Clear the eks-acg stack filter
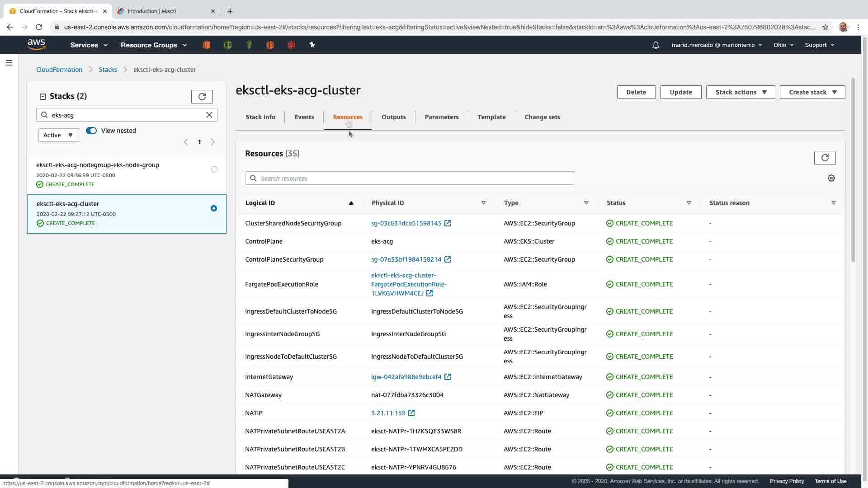 click(x=209, y=115)
